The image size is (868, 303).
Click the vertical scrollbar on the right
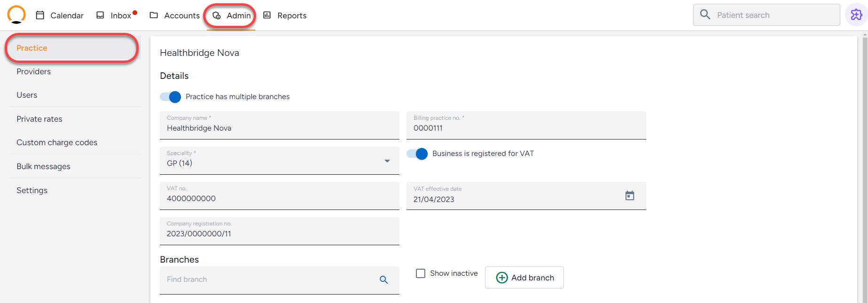point(865,169)
